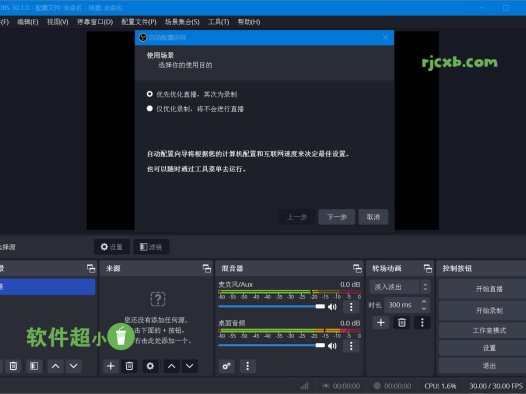Add a transition with the plus icon
This screenshot has height=394, width=526.
(x=381, y=323)
